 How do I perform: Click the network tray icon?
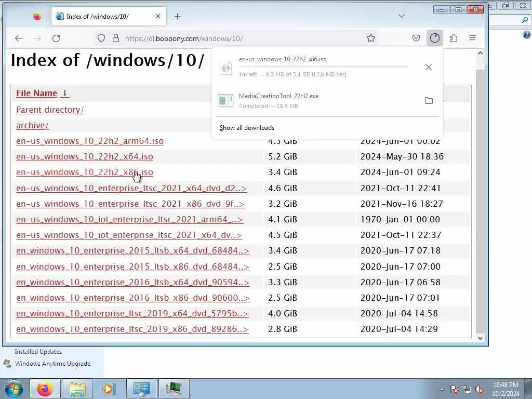tap(467, 390)
